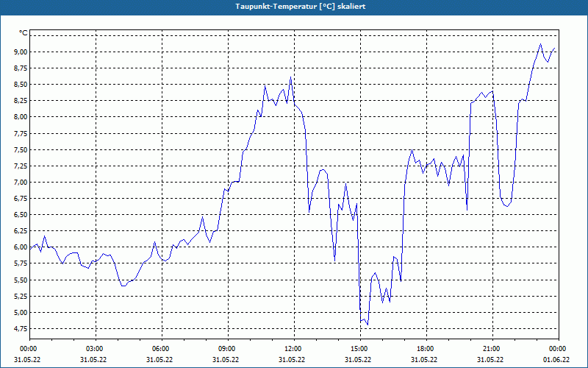
Task: Click the 5,75 axis value
Action: point(21,263)
